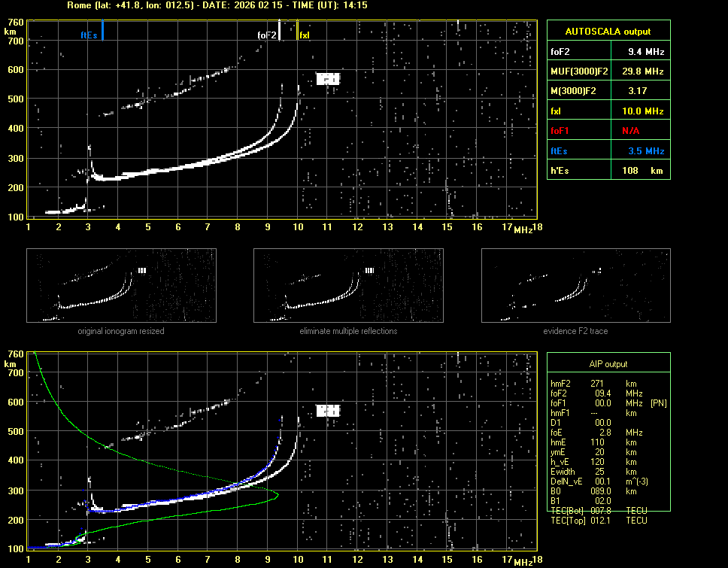Select the h'Es 108 km row

[x=607, y=171]
